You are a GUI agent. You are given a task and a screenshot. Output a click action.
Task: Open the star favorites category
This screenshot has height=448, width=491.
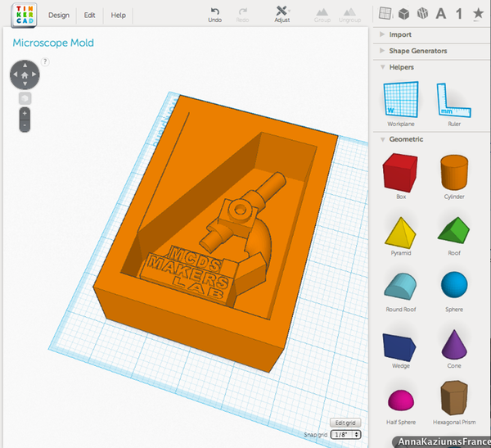coord(478,13)
